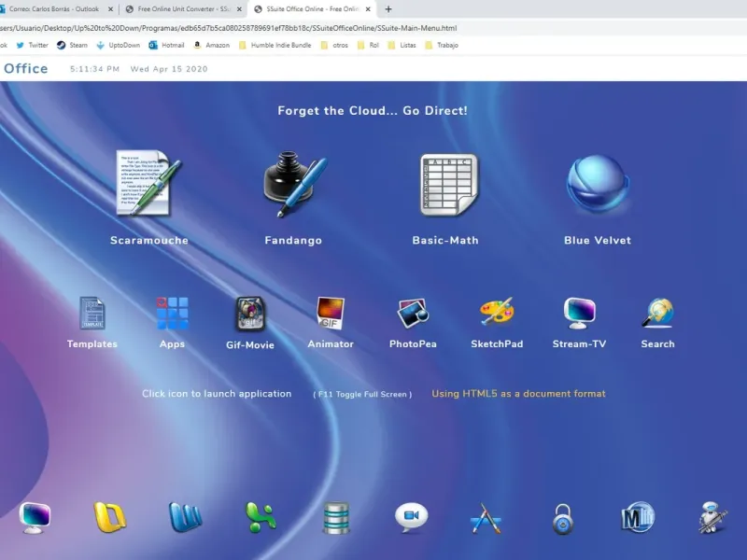Close the Free Online Unit Converter tab
This screenshot has width=747, height=560.
point(239,9)
